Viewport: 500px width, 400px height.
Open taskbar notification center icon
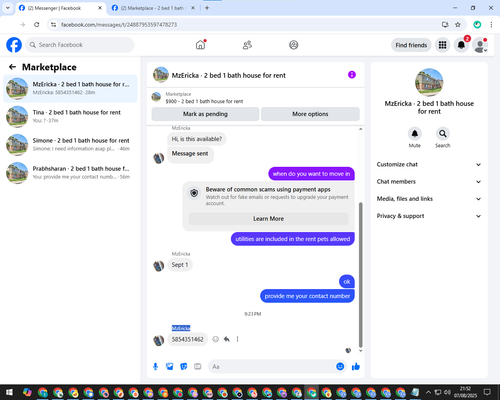[488, 392]
